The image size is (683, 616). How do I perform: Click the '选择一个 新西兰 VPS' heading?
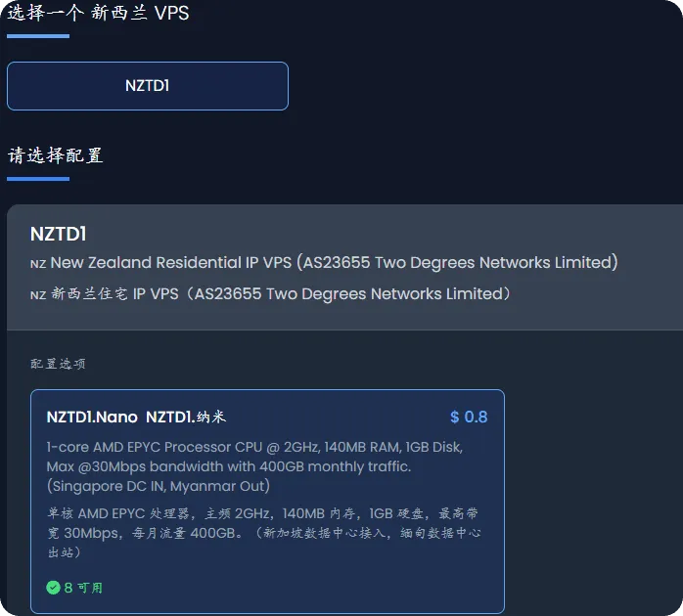tap(98, 13)
